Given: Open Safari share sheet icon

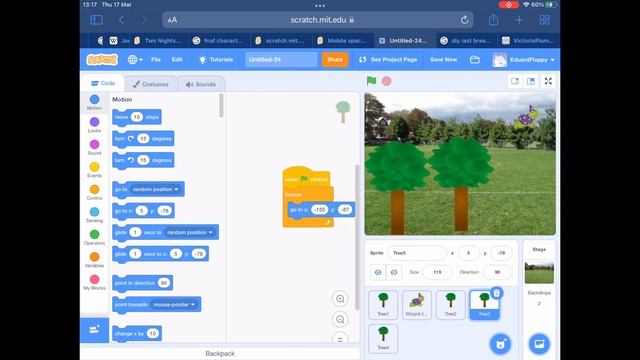Looking at the screenshot, I should [x=493, y=20].
